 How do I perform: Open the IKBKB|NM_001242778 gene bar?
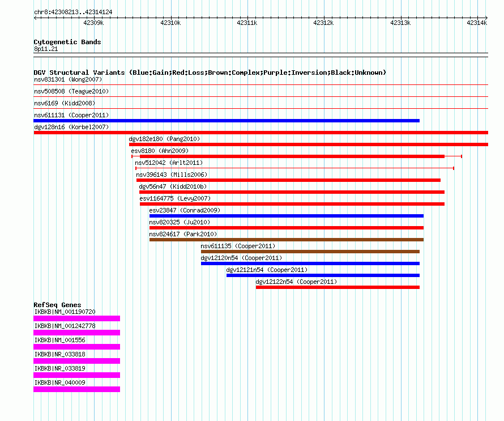click(77, 333)
